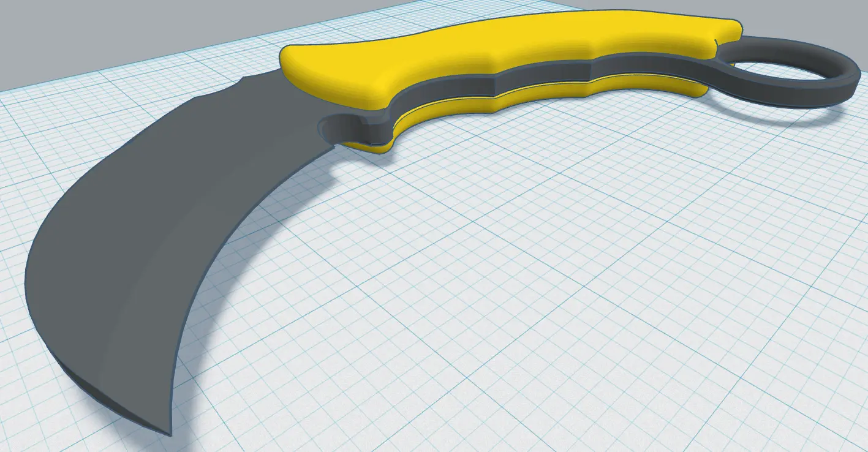
Task: Select the pointed tip of the blade
Action: click(x=164, y=431)
